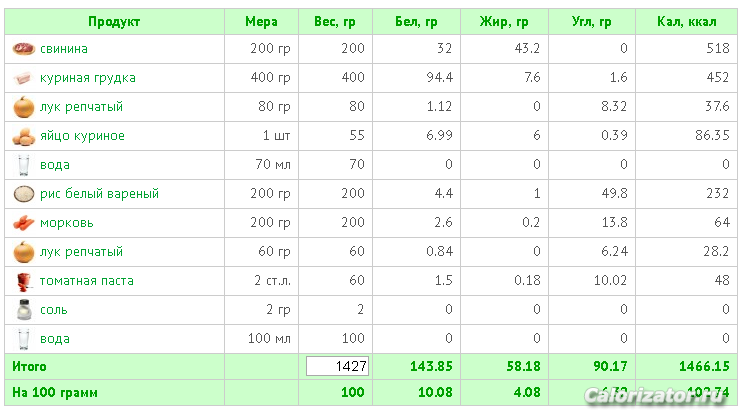Screen dimensions: 747x417
Task: Click the tomato paste jar icon
Action: tap(23, 281)
